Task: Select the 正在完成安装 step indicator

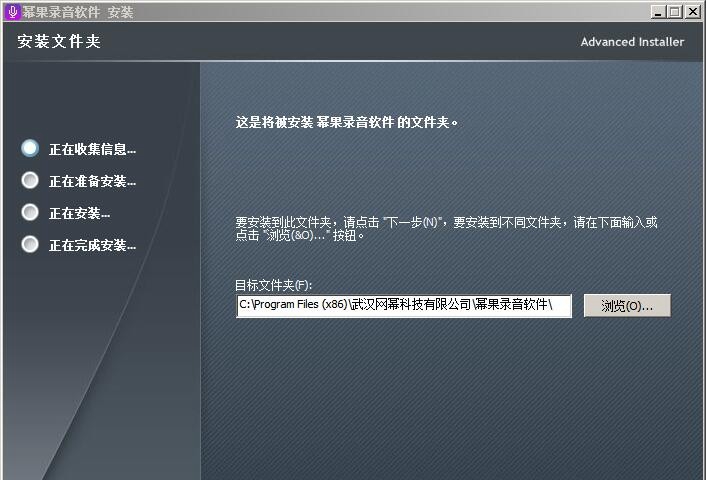Action: click(x=30, y=244)
